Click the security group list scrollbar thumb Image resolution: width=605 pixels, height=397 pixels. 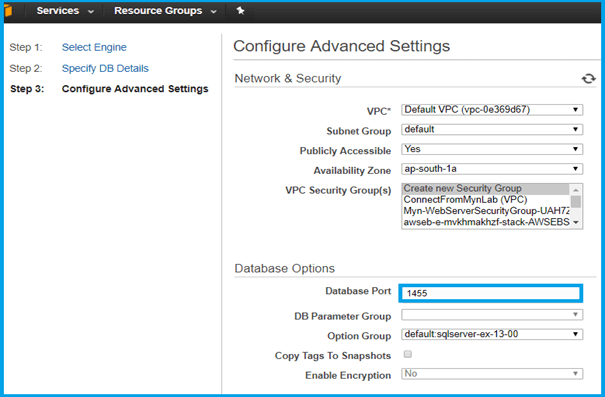tap(576, 202)
